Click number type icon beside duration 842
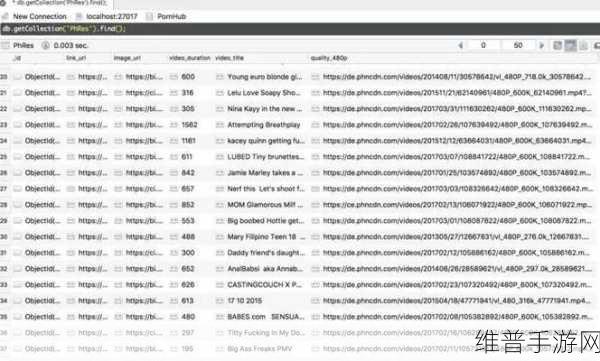The width and height of the screenshot is (600, 361). 174,173
